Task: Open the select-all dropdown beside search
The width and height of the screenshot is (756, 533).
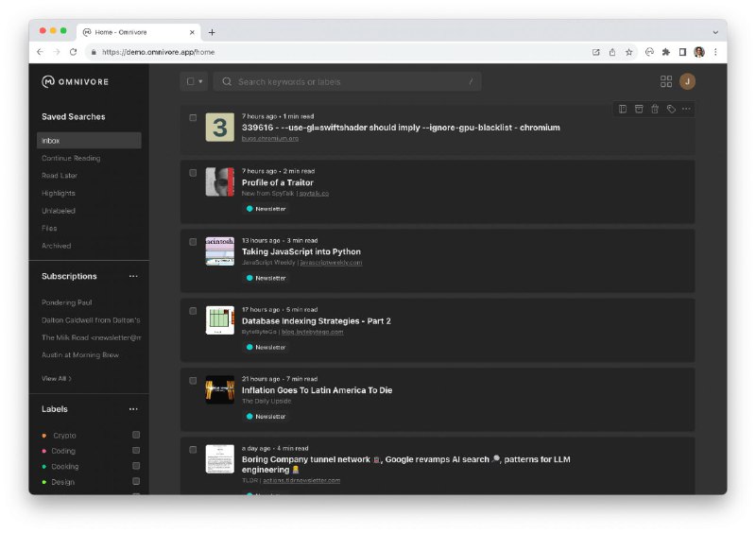Action: point(195,81)
